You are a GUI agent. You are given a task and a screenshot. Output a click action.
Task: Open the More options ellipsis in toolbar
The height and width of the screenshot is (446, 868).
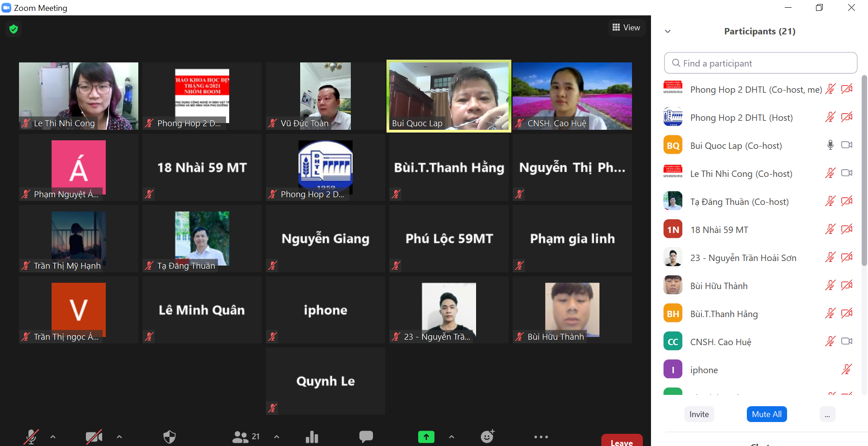click(541, 437)
